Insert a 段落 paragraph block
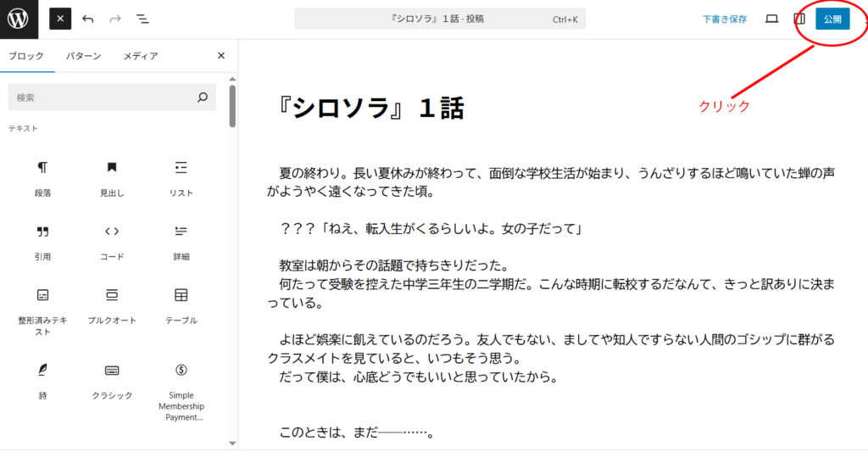868x452 pixels. 42,179
